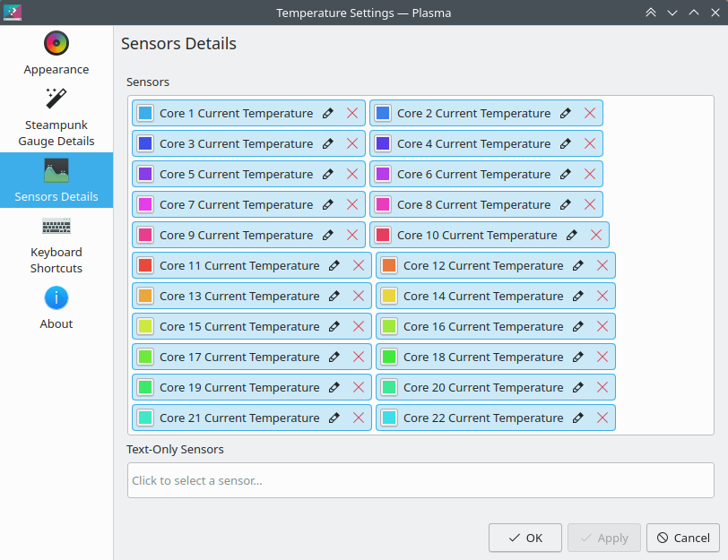728x560 pixels.
Task: Switch to Steampunk Gauge Details page
Action: 56,116
